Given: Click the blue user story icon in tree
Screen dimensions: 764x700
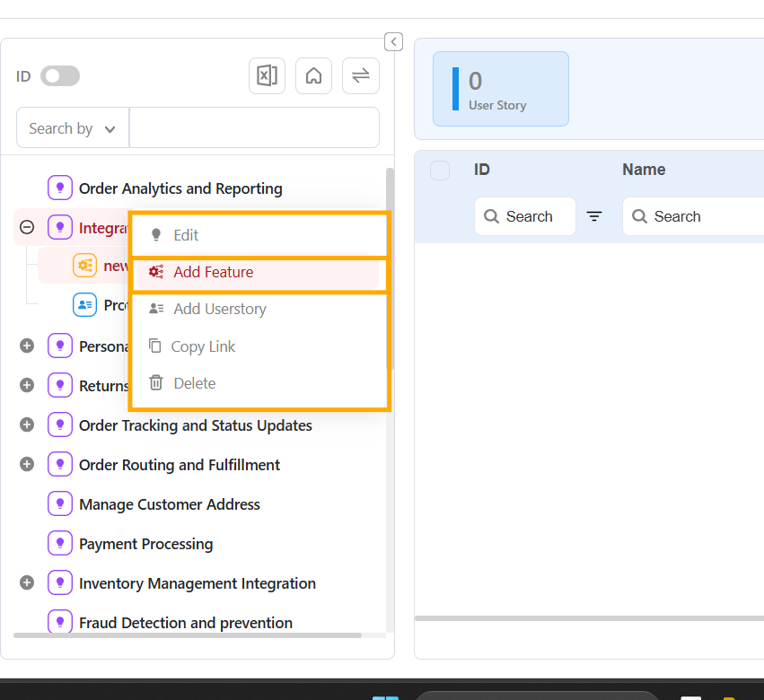Looking at the screenshot, I should (84, 305).
